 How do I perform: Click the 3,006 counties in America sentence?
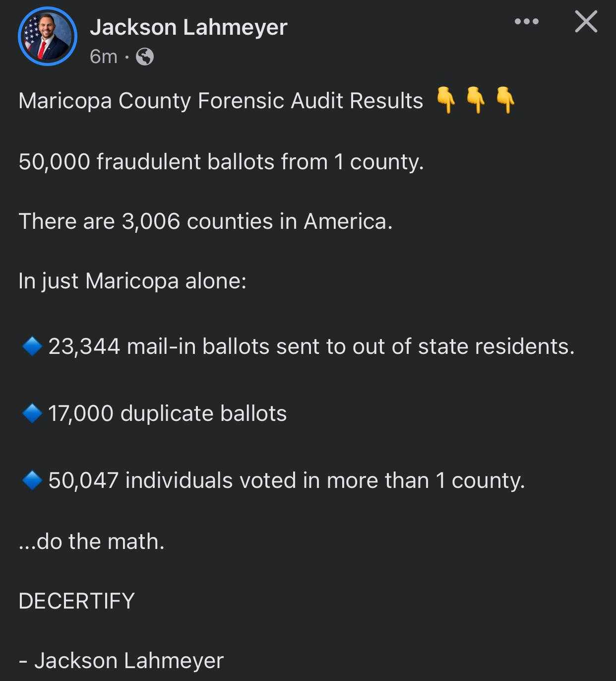coord(205,221)
